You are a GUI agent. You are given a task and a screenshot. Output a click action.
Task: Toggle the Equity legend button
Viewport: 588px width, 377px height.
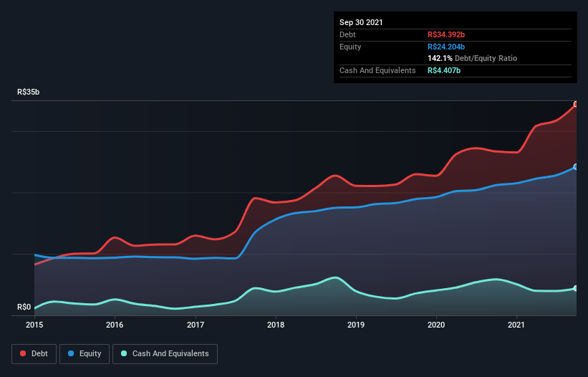pos(85,354)
